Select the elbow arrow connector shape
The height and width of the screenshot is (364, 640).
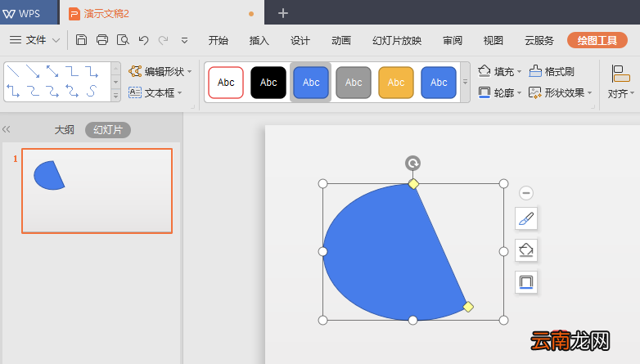(x=92, y=71)
